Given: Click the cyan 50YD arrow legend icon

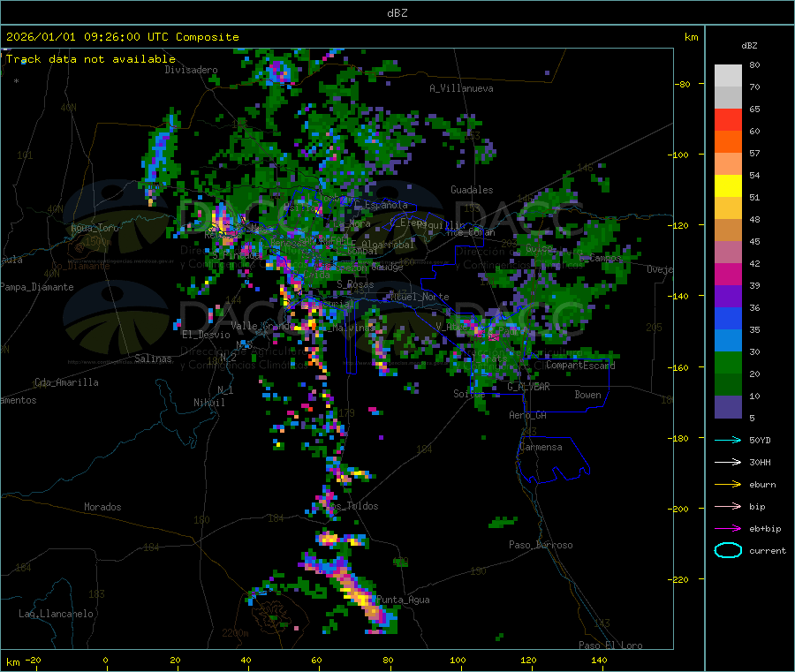Looking at the screenshot, I should pyautogui.click(x=728, y=440).
